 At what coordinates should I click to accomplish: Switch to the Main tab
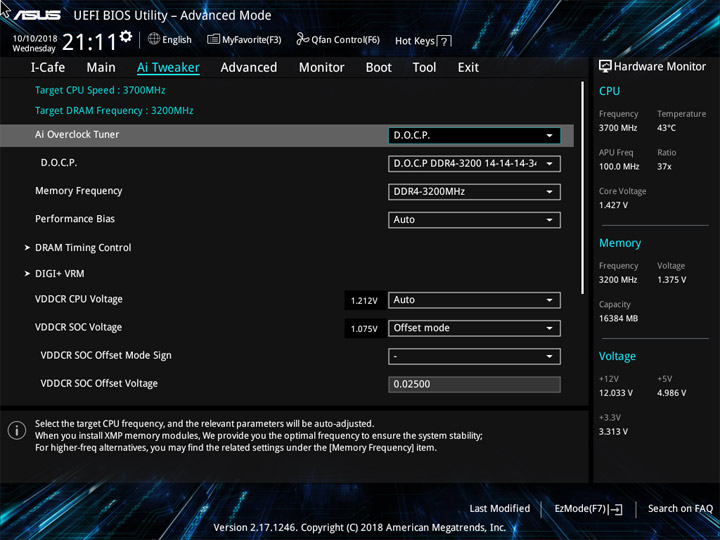(x=101, y=68)
